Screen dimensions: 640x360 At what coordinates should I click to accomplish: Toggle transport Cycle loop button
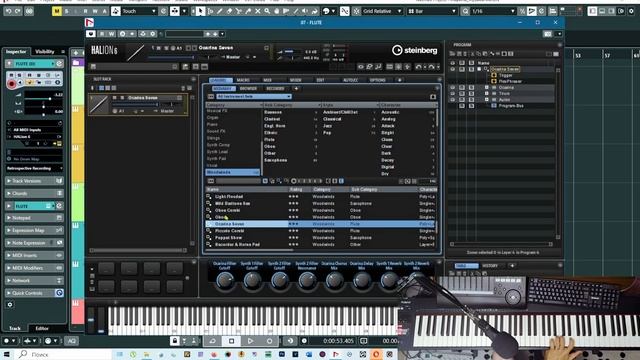click(x=213, y=341)
